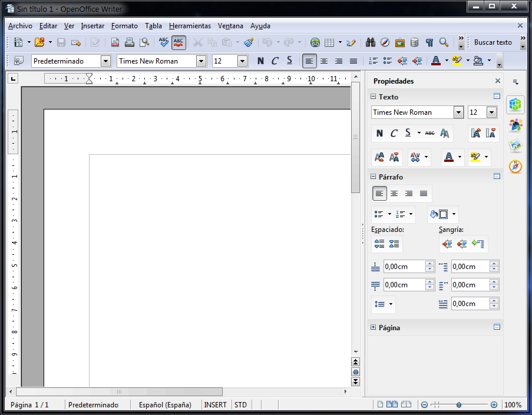
Task: Close the Propiedades panel
Action: click(497, 81)
